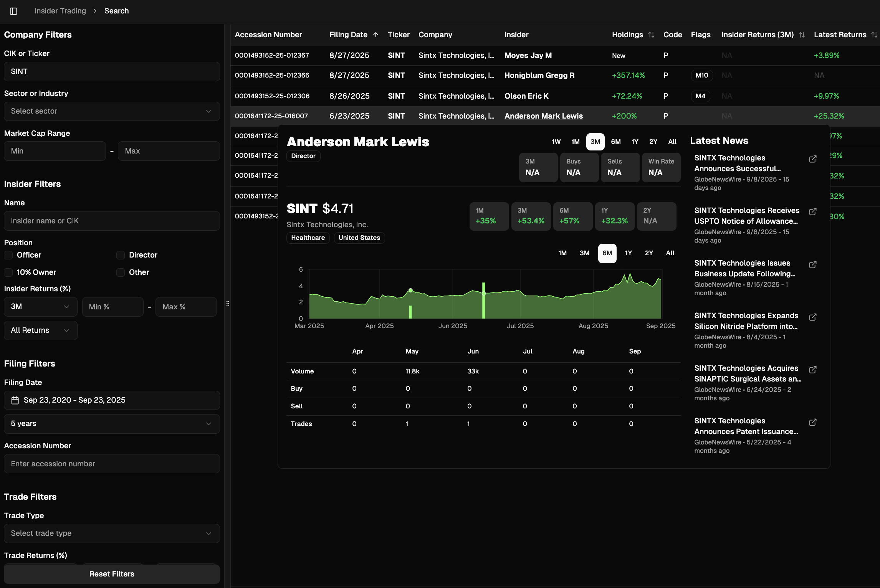880x588 pixels.
Task: Toggle the Officer position checkbox
Action: (x=8, y=255)
